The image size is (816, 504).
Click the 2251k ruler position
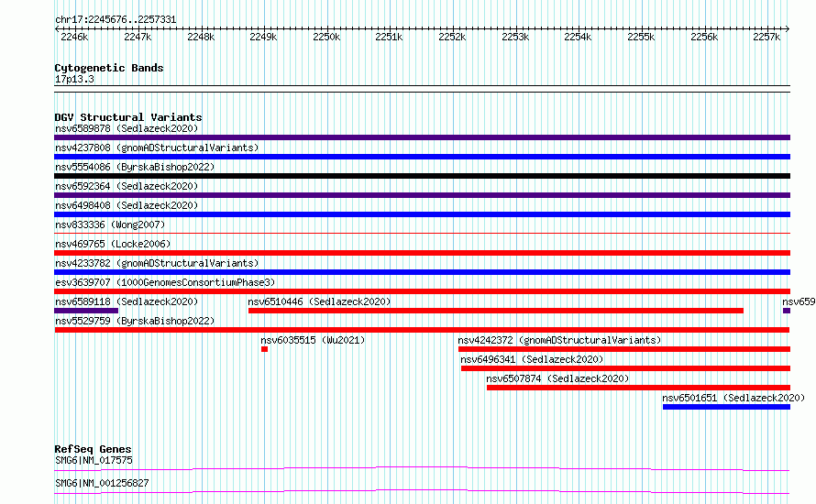click(390, 37)
